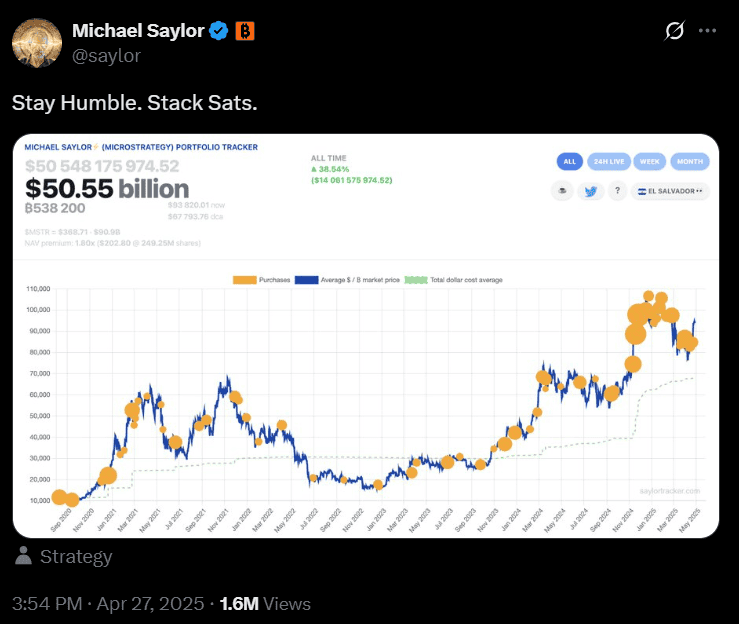739x624 pixels.
Task: Click the 110,000 y-axis label
Action: pos(38,288)
